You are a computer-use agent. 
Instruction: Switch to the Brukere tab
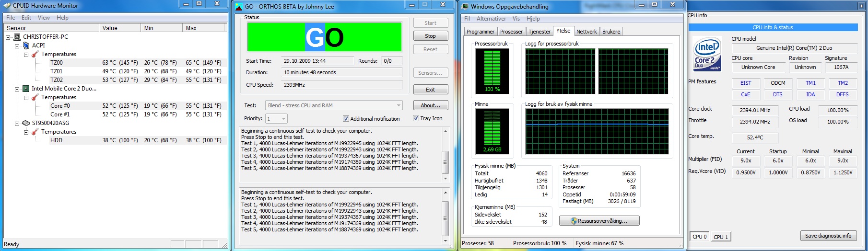(611, 32)
